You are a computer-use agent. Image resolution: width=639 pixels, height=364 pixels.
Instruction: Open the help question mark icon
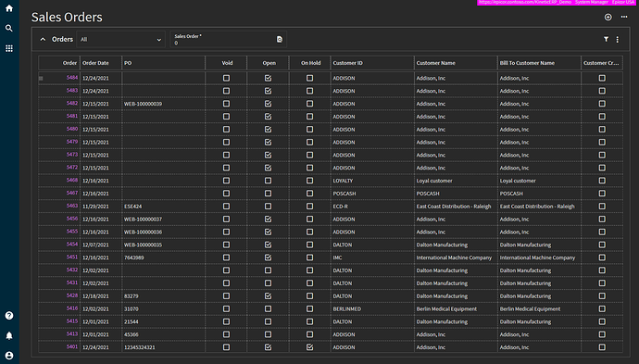pyautogui.click(x=9, y=316)
